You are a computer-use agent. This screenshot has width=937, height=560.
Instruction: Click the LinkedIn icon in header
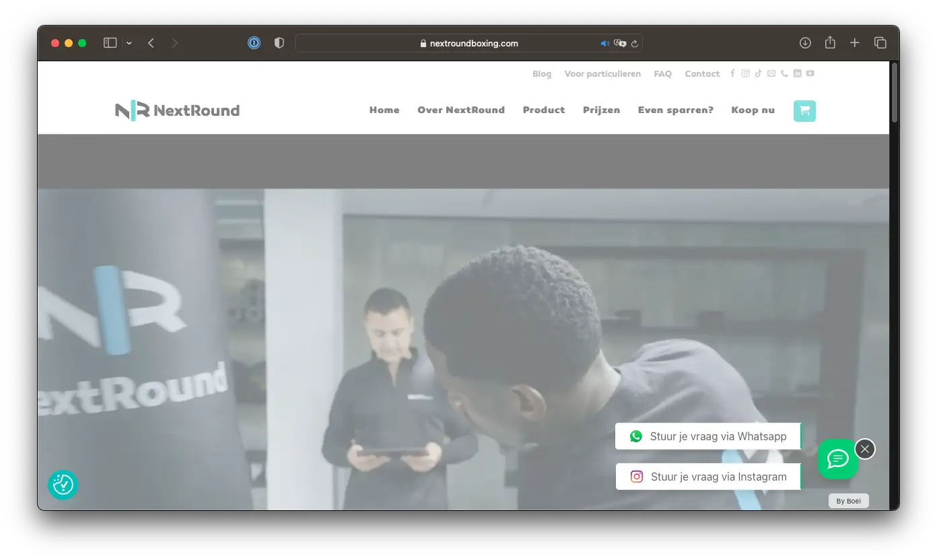(797, 73)
